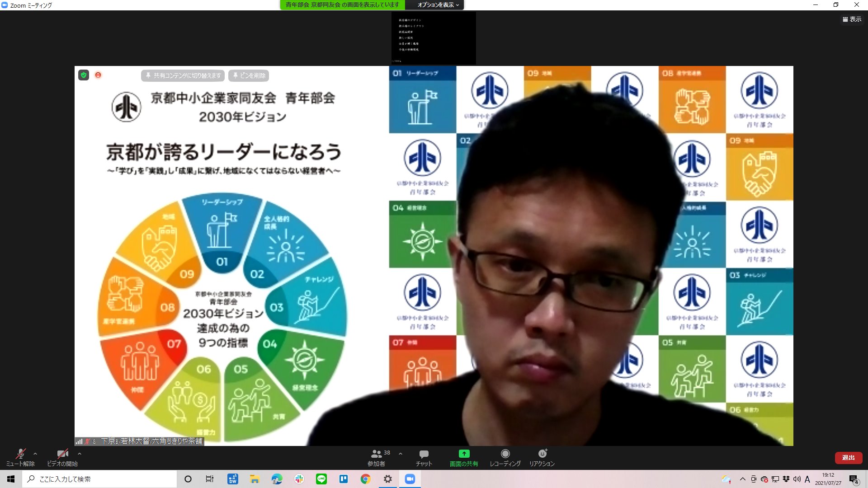
Task: Open the chat panel (チャット)
Action: tap(424, 457)
